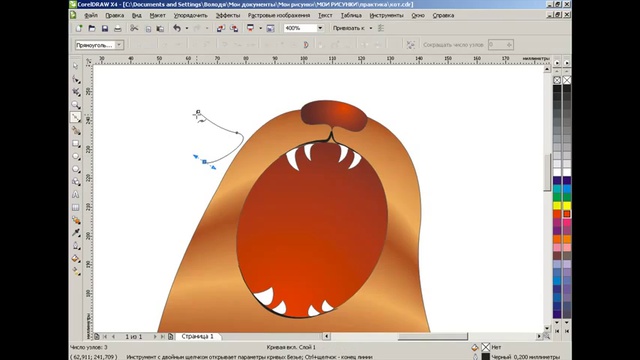This screenshot has width=640, height=360.
Task: Open the Текст menu
Action: pyautogui.click(x=325, y=15)
